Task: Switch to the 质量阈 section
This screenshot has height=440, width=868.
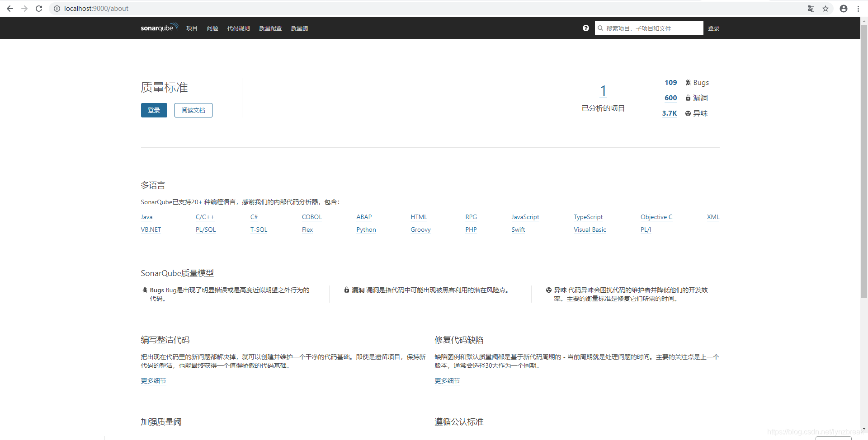Action: tap(299, 28)
